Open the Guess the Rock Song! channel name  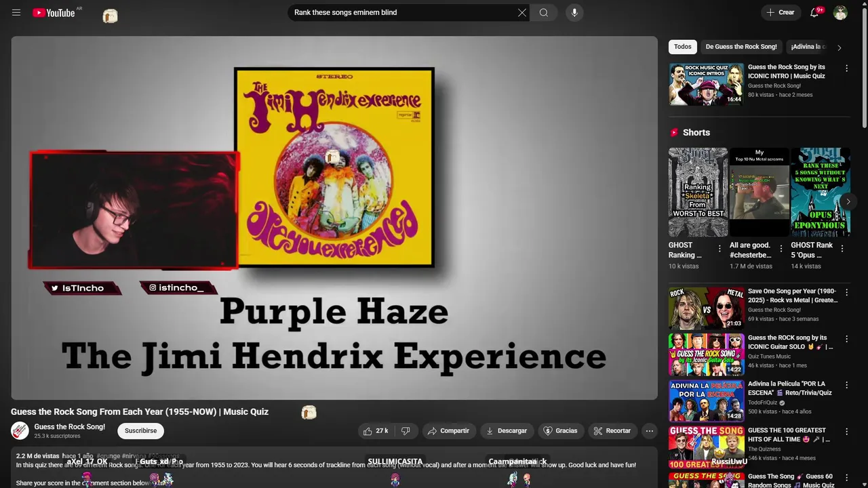coord(70,427)
